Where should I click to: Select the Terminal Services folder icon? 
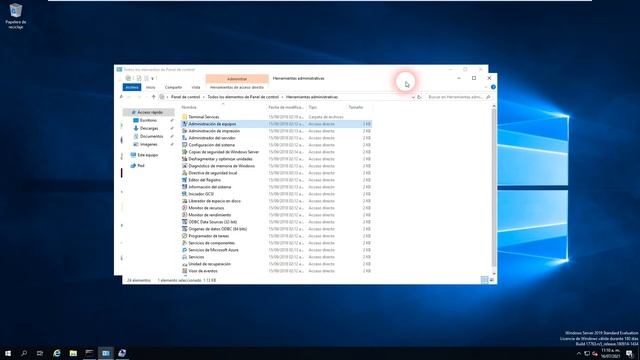click(184, 117)
